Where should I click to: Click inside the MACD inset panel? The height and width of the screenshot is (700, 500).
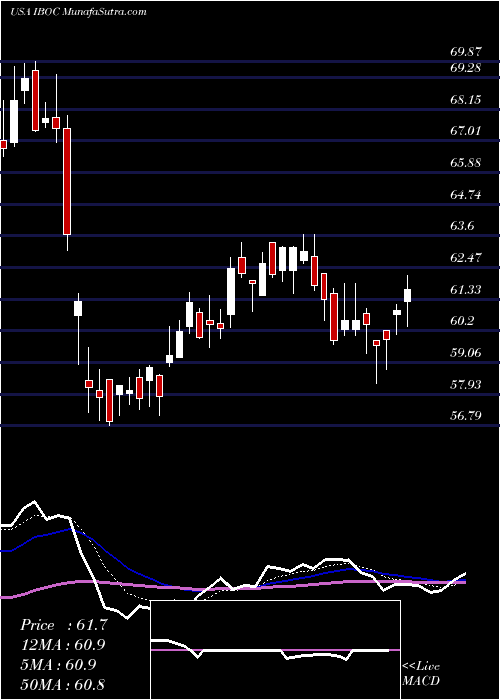click(275, 650)
